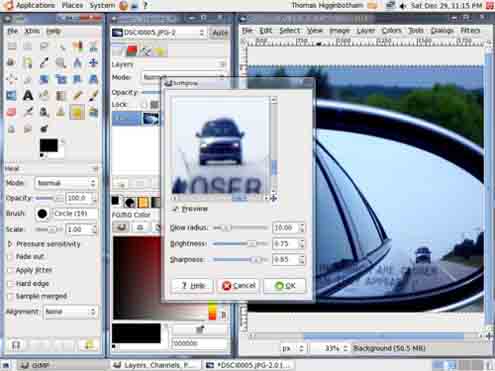The height and width of the screenshot is (371, 495).
Task: Open the Layer menu in image window
Action: pos(366,31)
